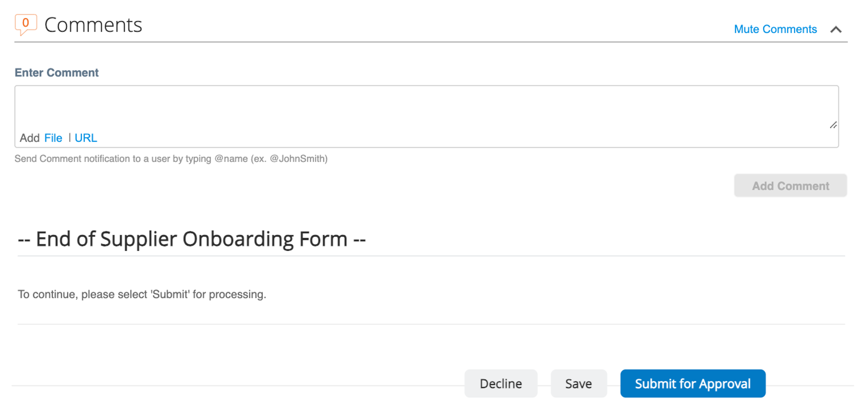Decline the supplier onboarding form
The width and height of the screenshot is (868, 418).
(x=501, y=384)
